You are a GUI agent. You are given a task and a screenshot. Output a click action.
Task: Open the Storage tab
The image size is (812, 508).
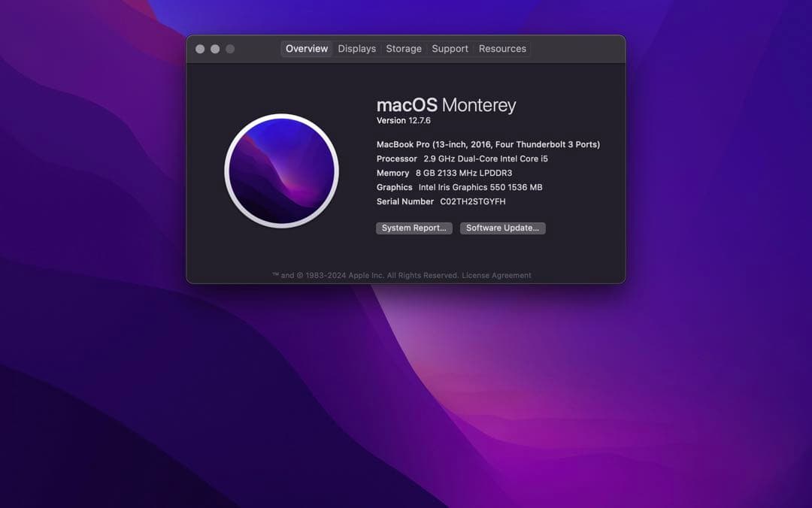(x=404, y=48)
